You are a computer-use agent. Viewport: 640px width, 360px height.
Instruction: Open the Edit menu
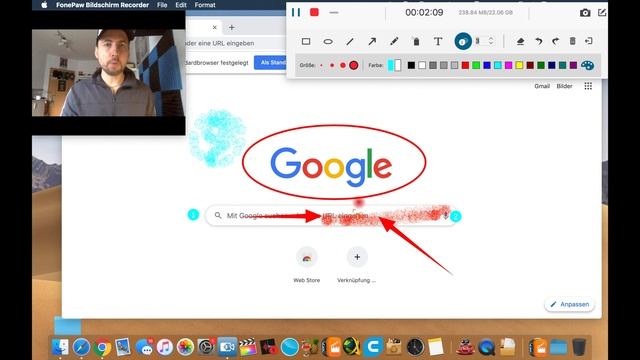click(x=181, y=5)
